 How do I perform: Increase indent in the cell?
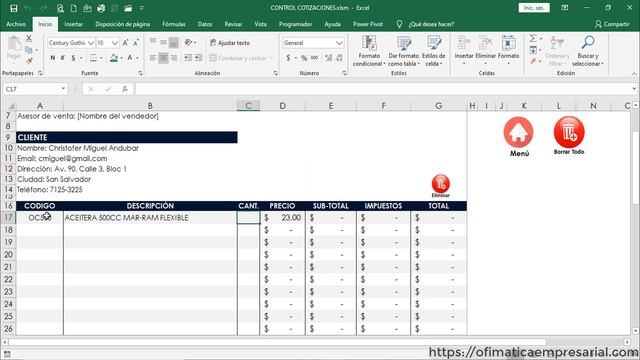(x=198, y=58)
